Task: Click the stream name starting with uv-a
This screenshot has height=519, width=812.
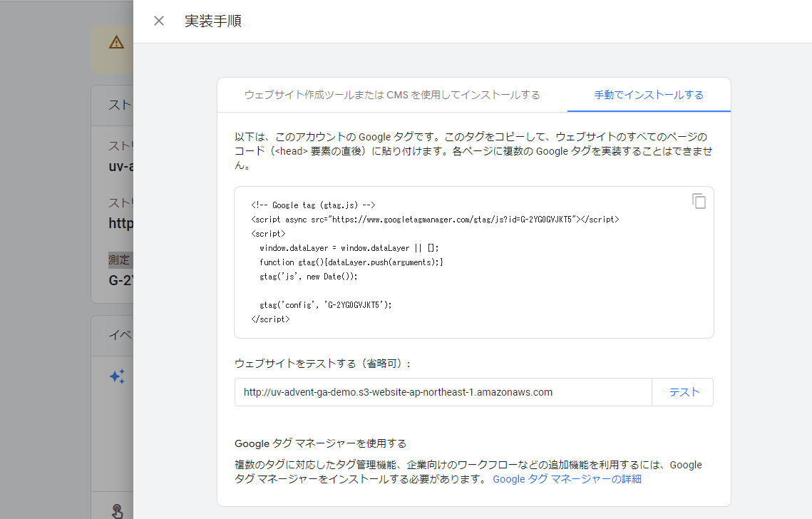Action: (x=120, y=166)
